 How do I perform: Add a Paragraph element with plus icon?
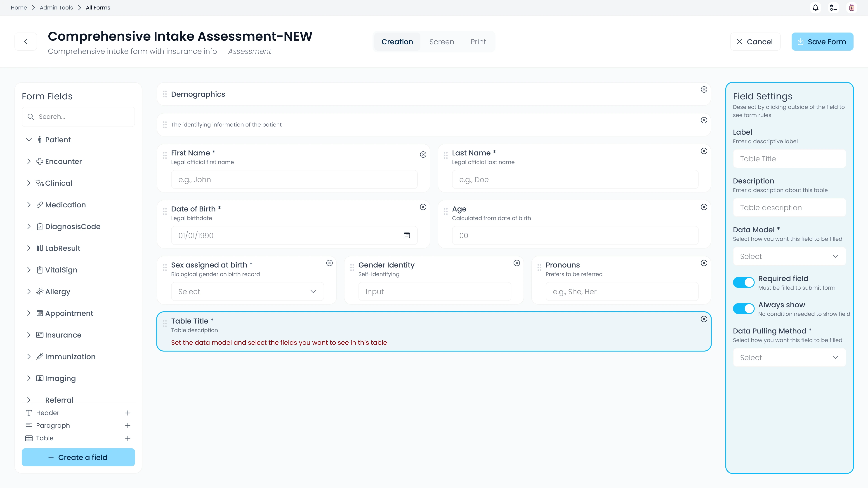click(x=128, y=426)
